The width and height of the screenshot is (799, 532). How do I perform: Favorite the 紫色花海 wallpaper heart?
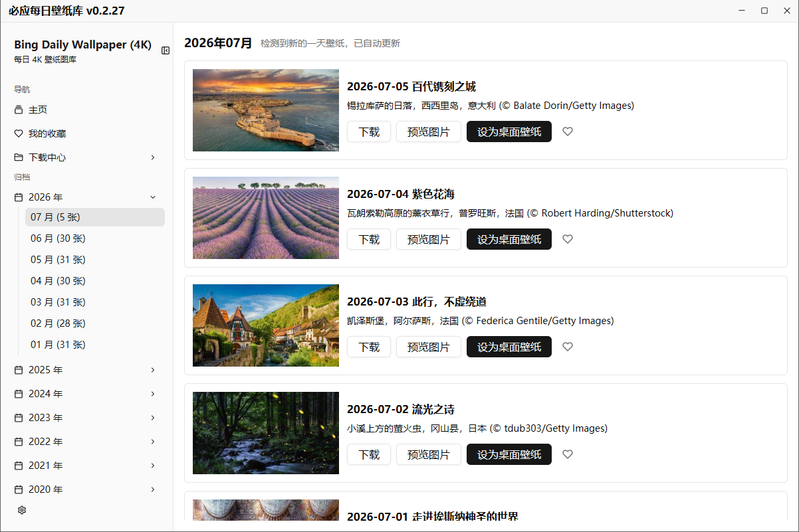coord(568,239)
